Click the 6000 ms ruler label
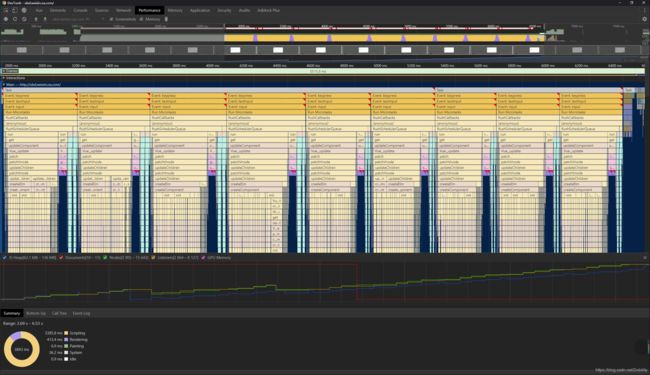Image resolution: width=650 pixels, height=375 pixels. point(547,65)
